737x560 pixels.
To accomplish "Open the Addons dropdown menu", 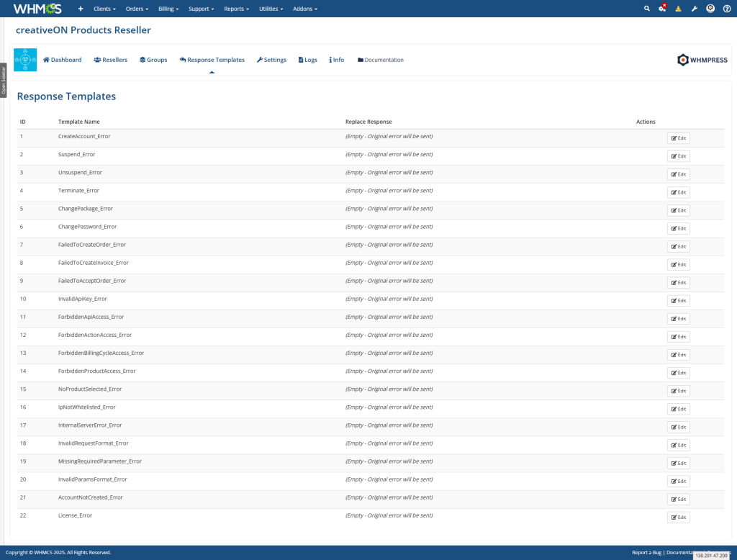I will [304, 9].
